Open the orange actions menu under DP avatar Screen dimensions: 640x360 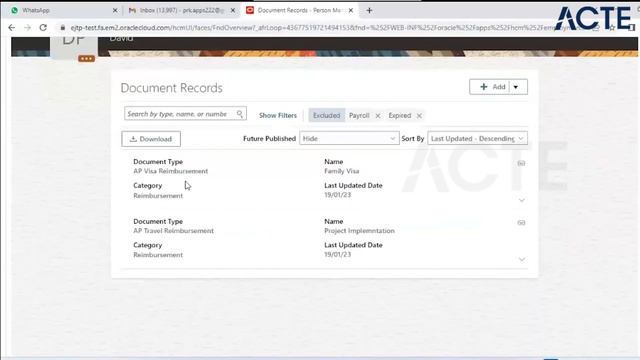pos(87,59)
